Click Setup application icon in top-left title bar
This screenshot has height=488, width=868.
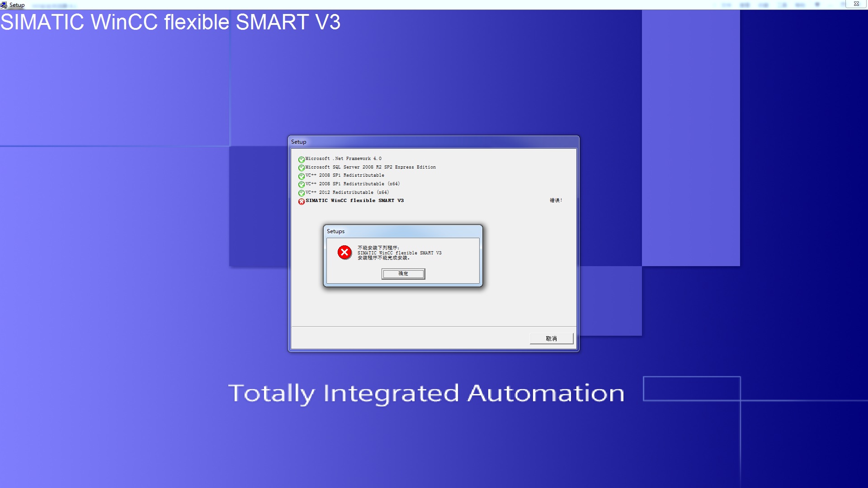point(4,5)
